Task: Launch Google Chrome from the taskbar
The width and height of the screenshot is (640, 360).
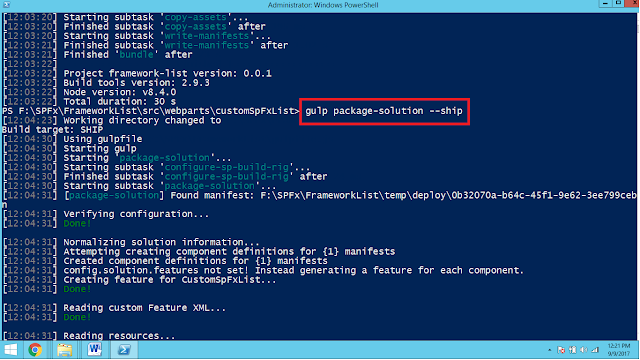Action: [36, 350]
